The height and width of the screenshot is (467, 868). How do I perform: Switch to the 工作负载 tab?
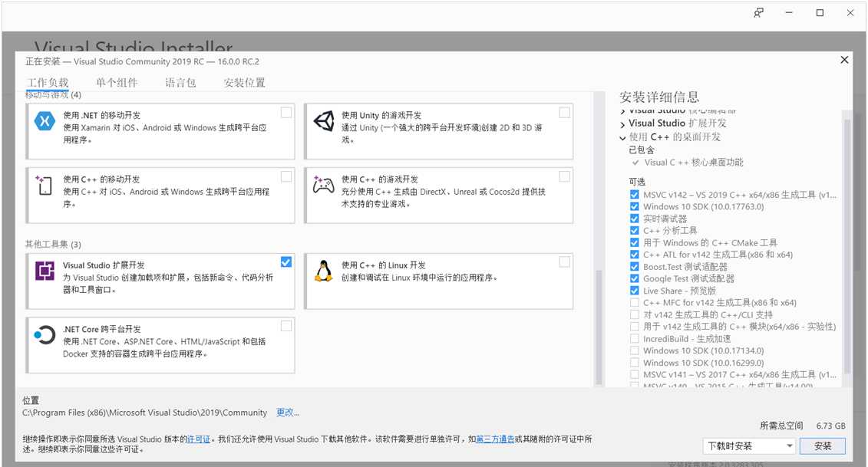point(48,83)
